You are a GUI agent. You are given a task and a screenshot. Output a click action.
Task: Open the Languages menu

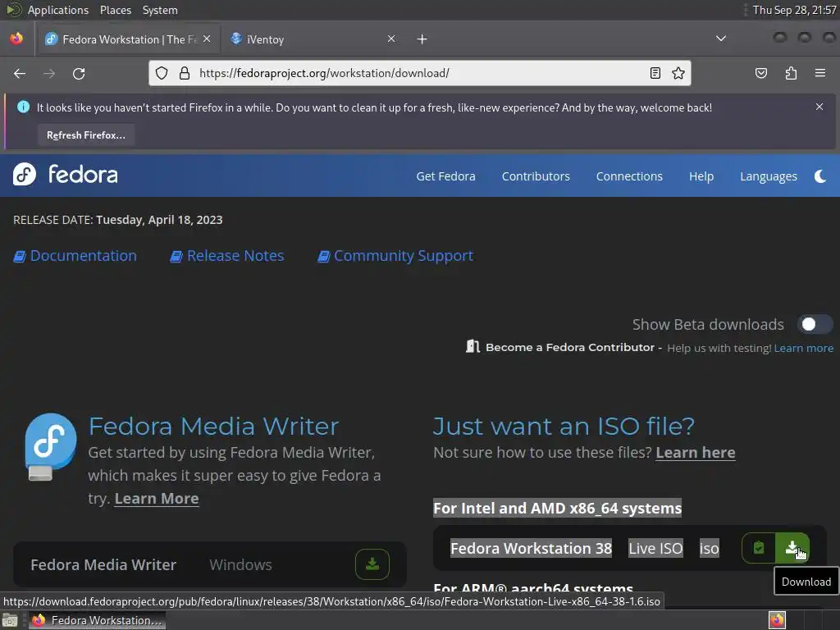(x=768, y=176)
